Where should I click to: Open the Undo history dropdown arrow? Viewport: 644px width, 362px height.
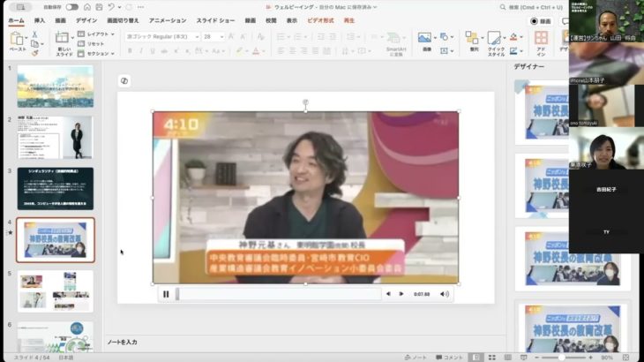pyautogui.click(x=119, y=7)
